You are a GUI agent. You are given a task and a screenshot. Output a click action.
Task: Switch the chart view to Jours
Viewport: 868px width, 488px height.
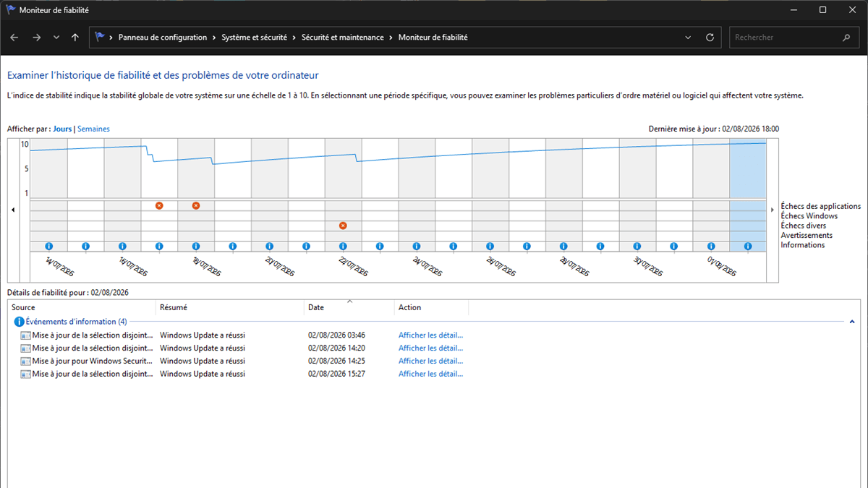(62, 129)
